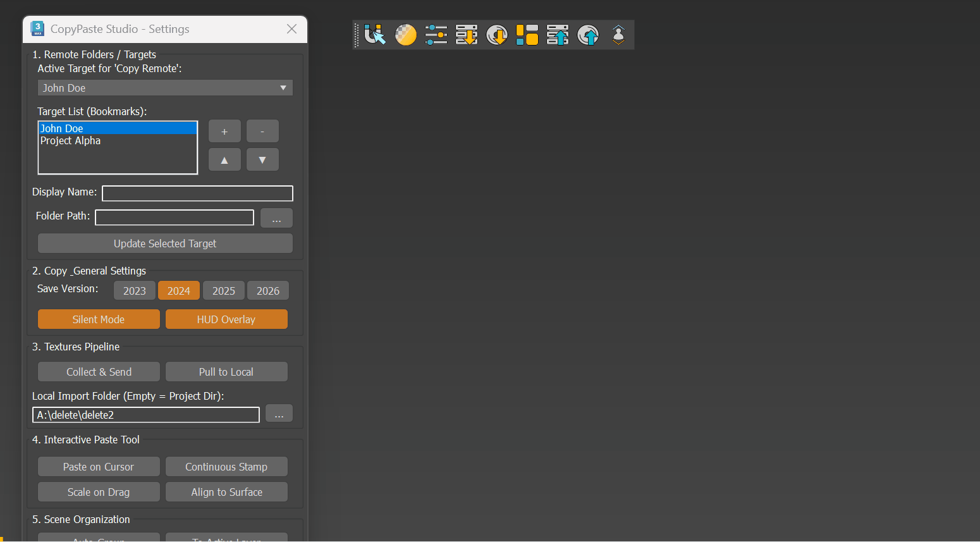Click the person icon with up/down chevrons
Screen dimensions: 980x542
point(618,35)
